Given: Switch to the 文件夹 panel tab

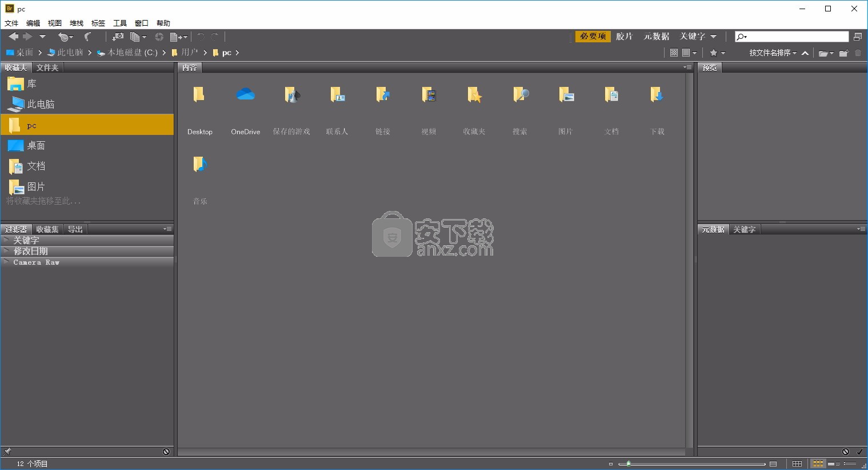Looking at the screenshot, I should pos(47,67).
